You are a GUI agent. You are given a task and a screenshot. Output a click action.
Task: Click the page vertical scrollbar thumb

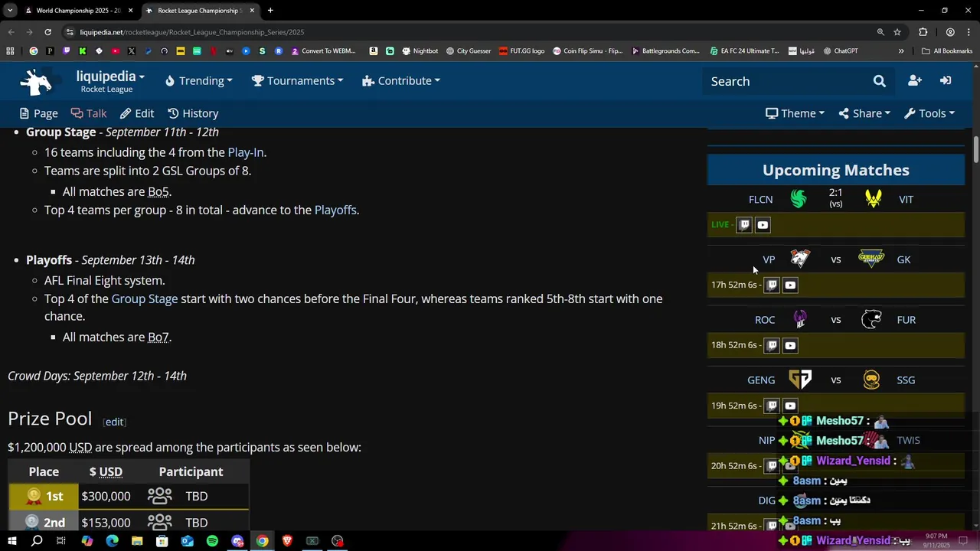976,149
